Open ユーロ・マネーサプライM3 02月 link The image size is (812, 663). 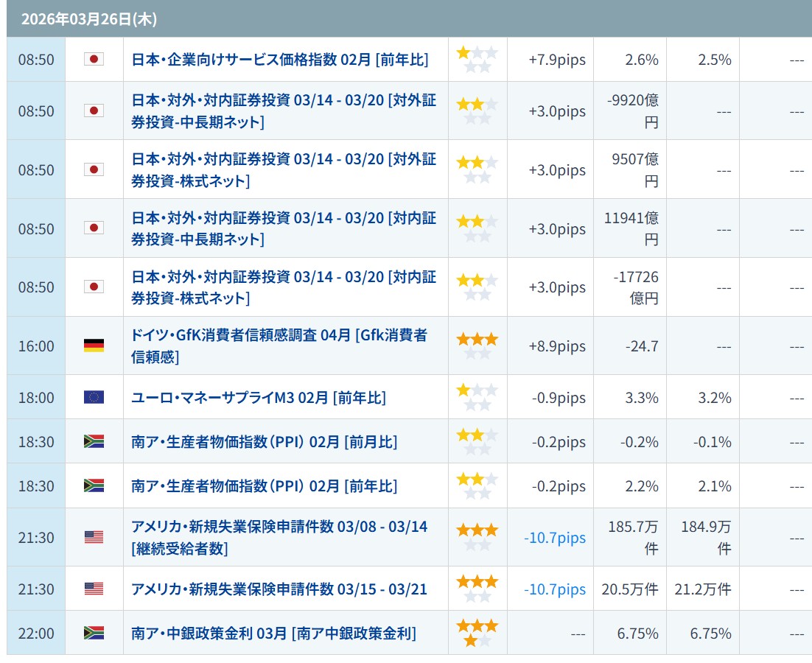pos(258,398)
